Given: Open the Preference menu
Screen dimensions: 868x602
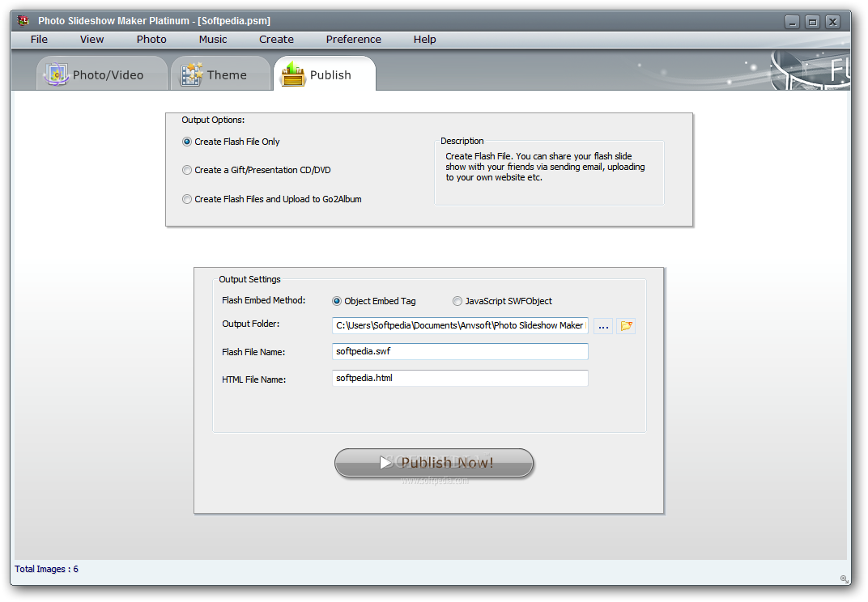Looking at the screenshot, I should 353,40.
